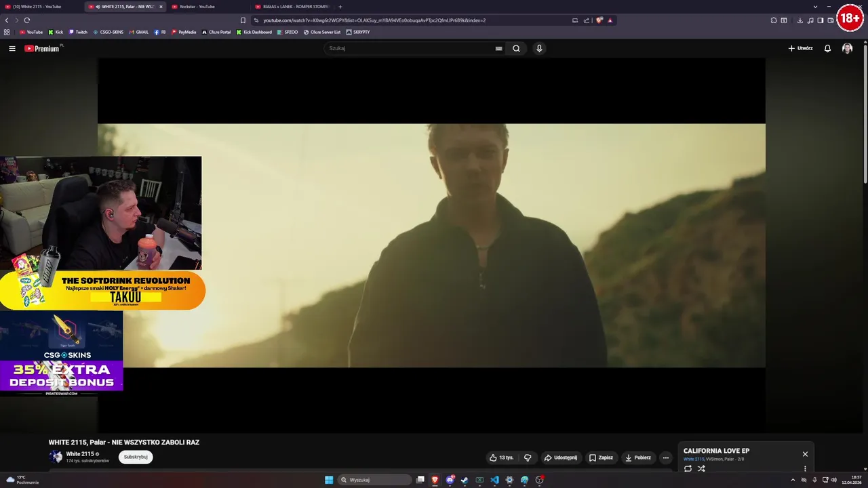The image size is (868, 488).
Task: Open browser extensions puzzle icon
Action: (x=774, y=20)
